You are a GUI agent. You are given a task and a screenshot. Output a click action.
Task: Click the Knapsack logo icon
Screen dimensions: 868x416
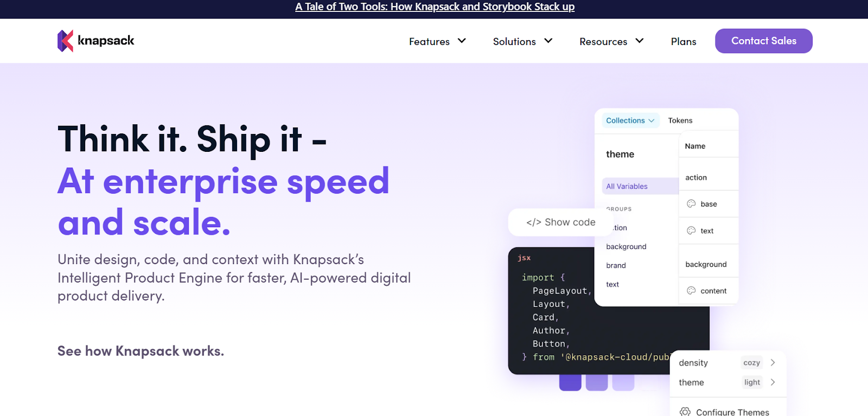point(65,41)
